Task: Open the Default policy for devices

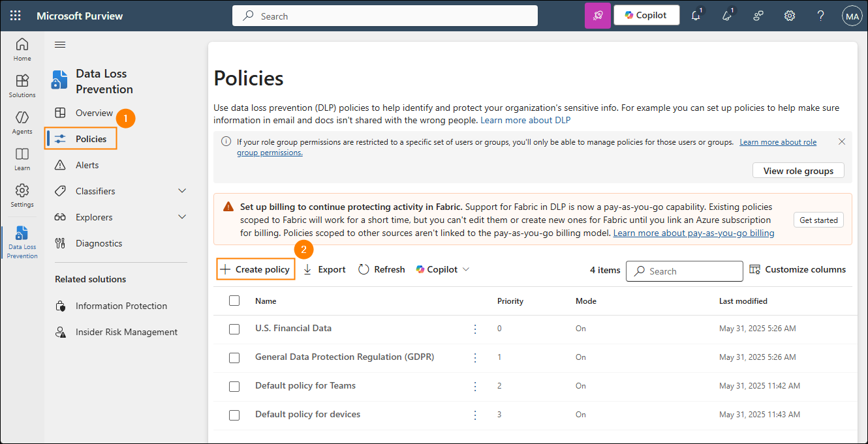Action: pos(307,415)
